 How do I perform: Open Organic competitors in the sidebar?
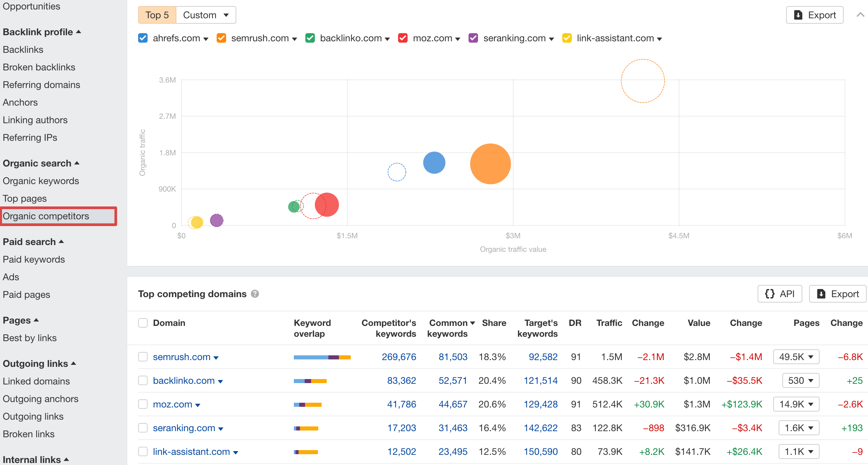coord(46,216)
